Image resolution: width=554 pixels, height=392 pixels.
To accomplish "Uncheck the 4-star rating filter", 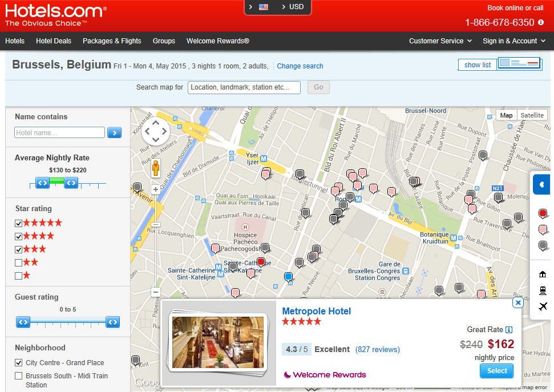I will [19, 236].
